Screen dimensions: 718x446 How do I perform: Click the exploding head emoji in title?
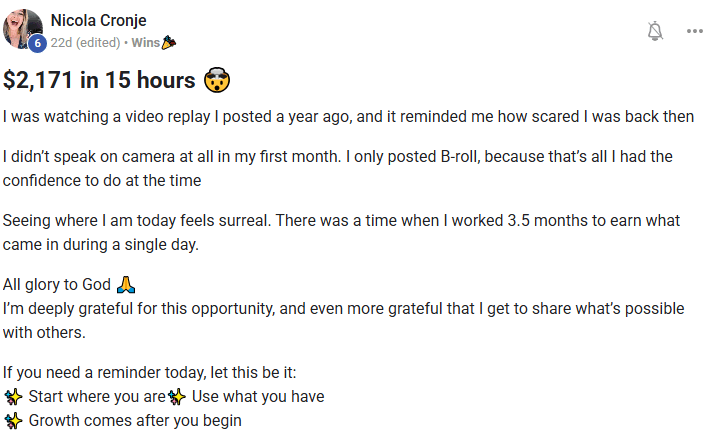coord(217,80)
